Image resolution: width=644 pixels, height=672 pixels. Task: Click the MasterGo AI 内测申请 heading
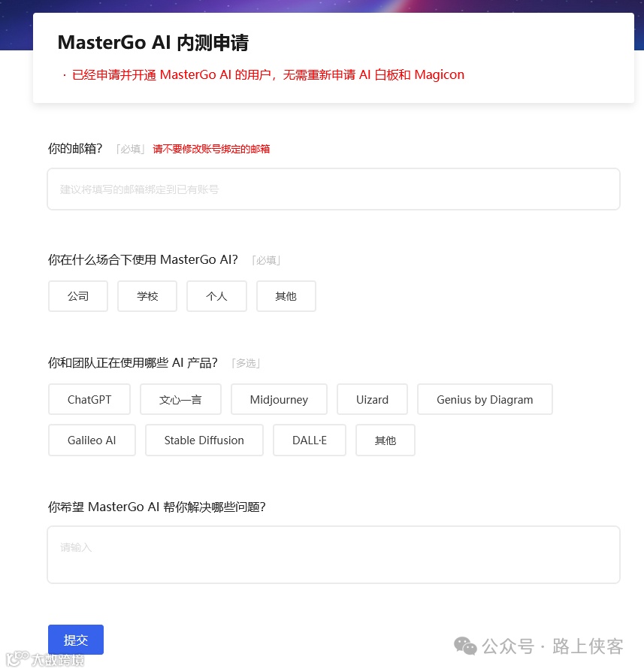(153, 42)
